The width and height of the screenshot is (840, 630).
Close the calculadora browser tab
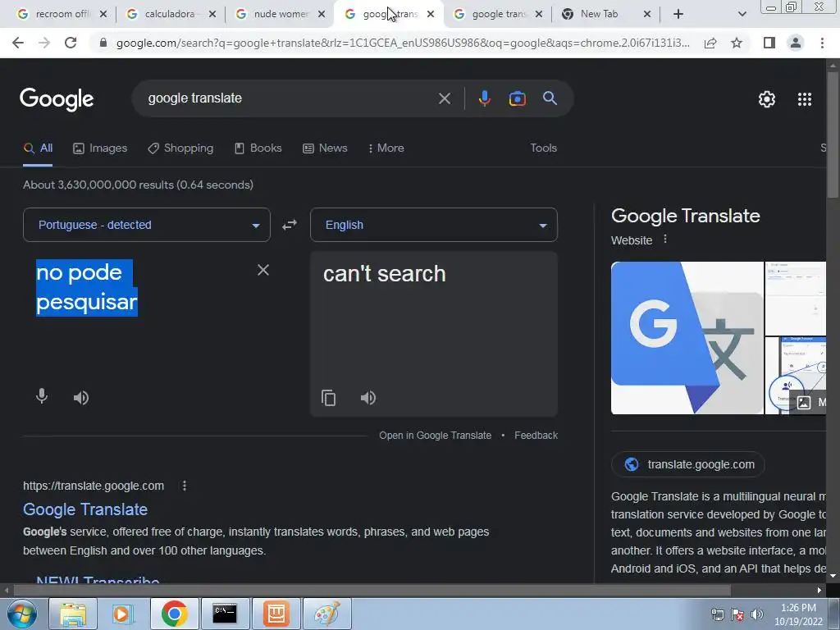tap(212, 15)
